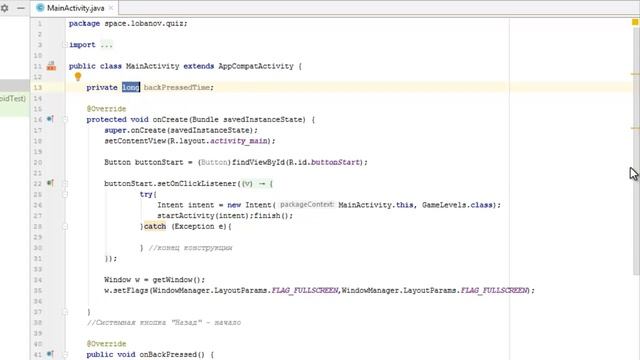Click 'onBackPressed' method name

168,354
